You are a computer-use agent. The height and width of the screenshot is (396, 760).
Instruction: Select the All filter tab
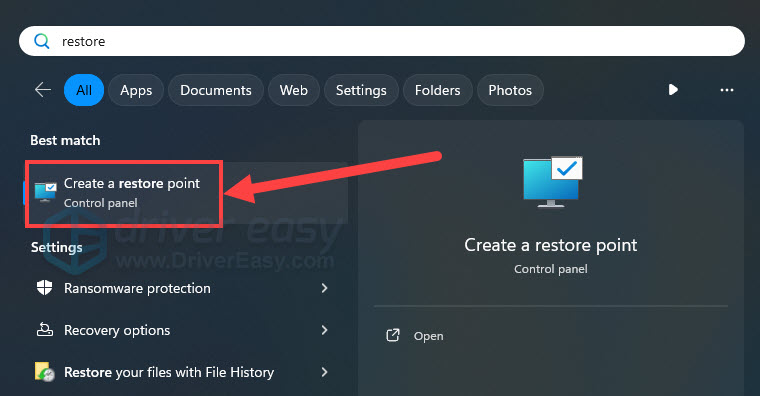[84, 90]
